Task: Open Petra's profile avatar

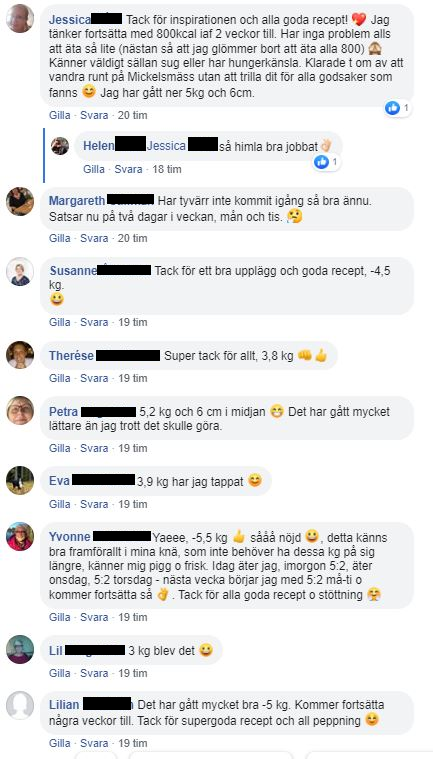Action: 20,410
